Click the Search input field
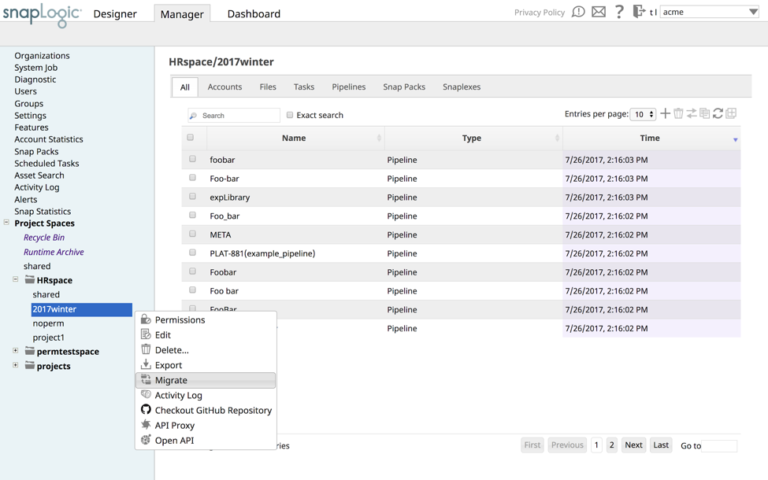768x480 pixels. click(x=234, y=116)
